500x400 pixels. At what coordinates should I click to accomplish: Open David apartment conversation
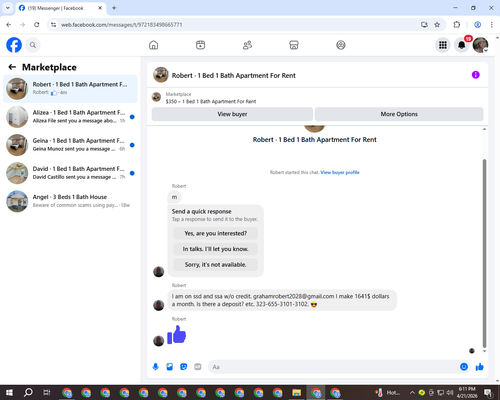tap(70, 173)
